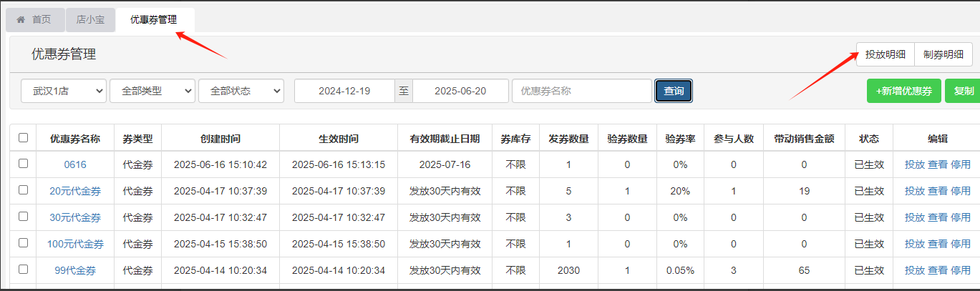The image size is (980, 291).
Task: Click the 券库存 column header
Action: (515, 139)
